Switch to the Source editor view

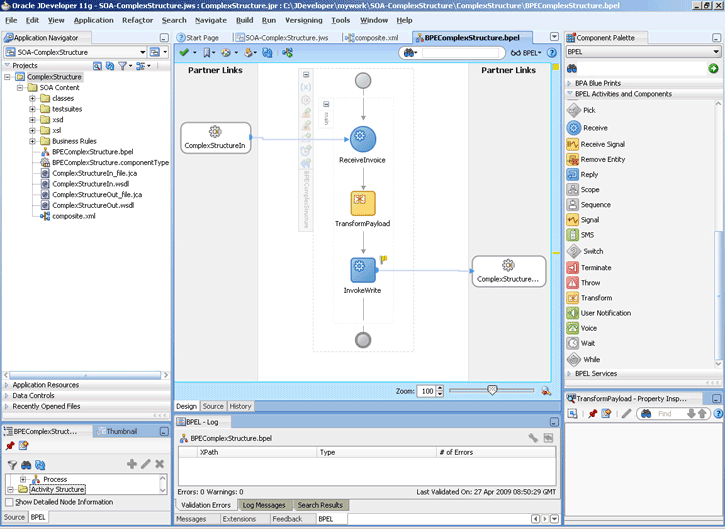[213, 406]
